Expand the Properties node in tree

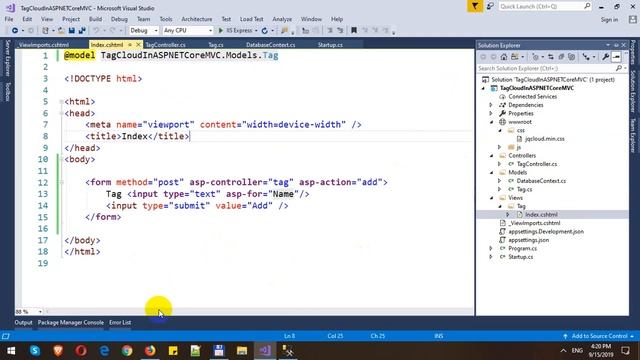tap(491, 113)
